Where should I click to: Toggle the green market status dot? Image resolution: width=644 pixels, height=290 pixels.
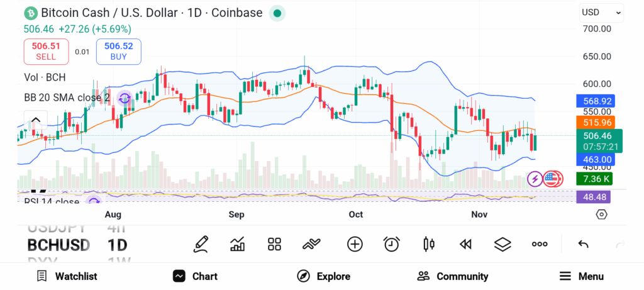coord(277,13)
